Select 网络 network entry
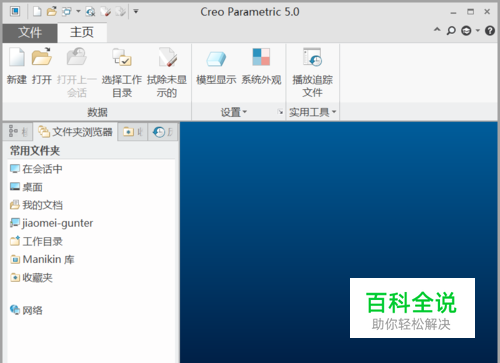The image size is (500, 363). (26, 310)
